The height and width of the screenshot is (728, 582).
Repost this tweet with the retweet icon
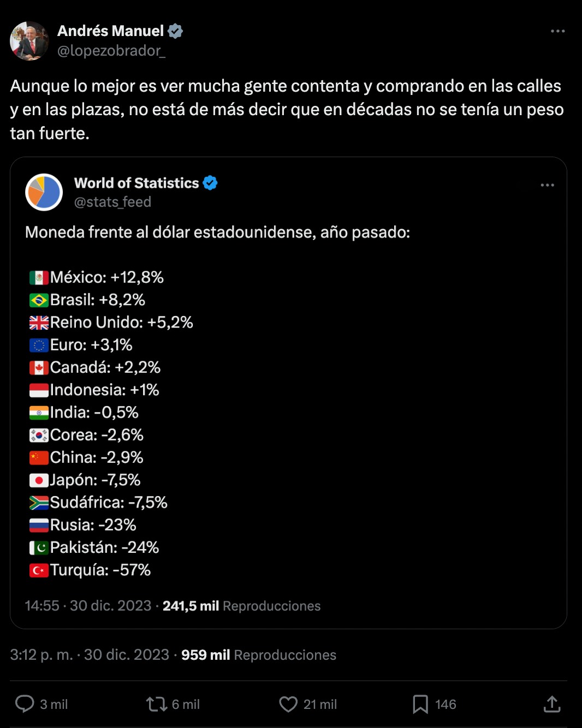click(x=157, y=704)
